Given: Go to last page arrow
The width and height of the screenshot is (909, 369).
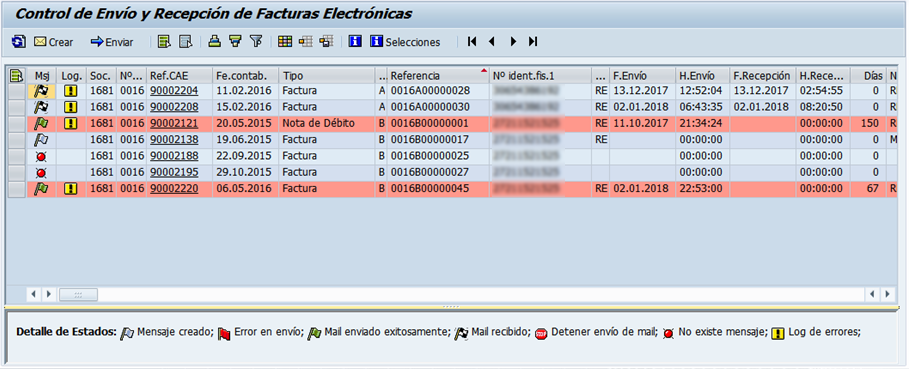Looking at the screenshot, I should 533,42.
